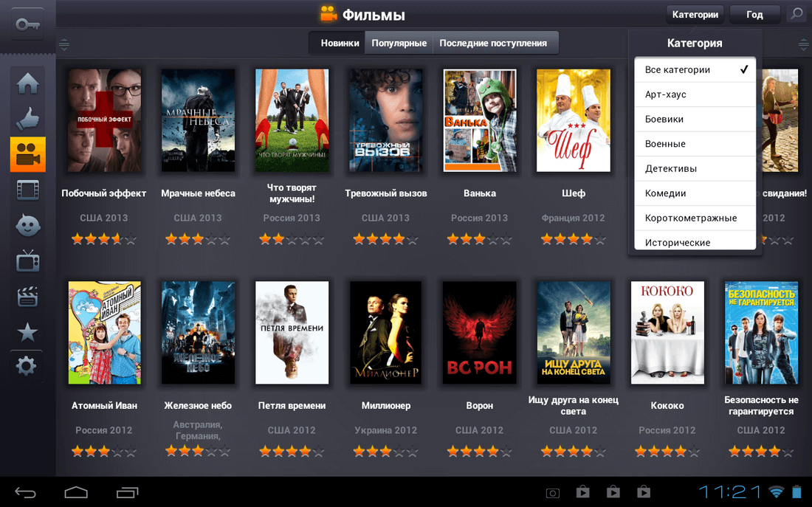The image size is (812, 507).
Task: Open the film strip series section
Action: click(27, 190)
